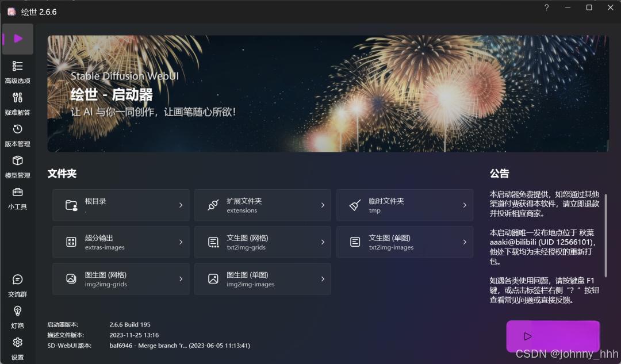Open the 文生图 (网格) txt2img-grids folder
621x364 pixels.
[263, 242]
